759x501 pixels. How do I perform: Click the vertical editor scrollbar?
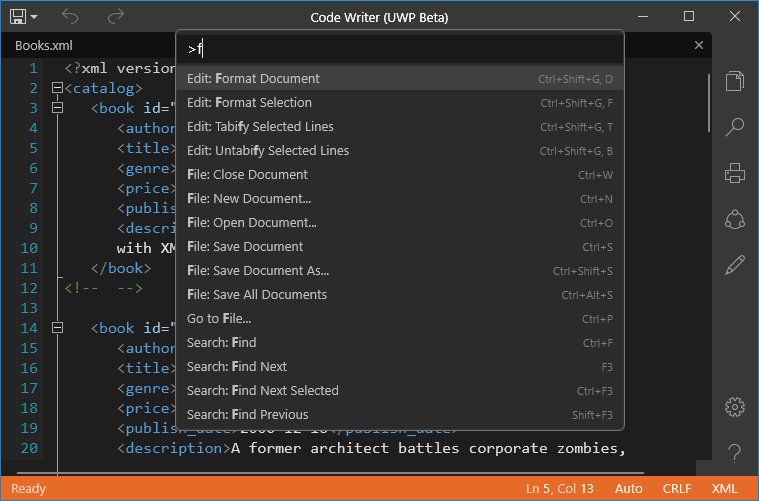click(709, 103)
